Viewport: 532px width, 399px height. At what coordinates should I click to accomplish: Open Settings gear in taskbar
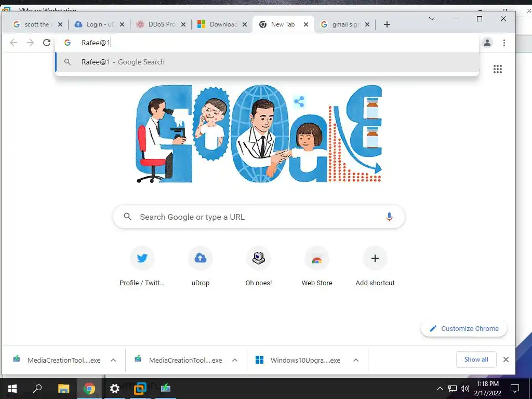coord(115,389)
